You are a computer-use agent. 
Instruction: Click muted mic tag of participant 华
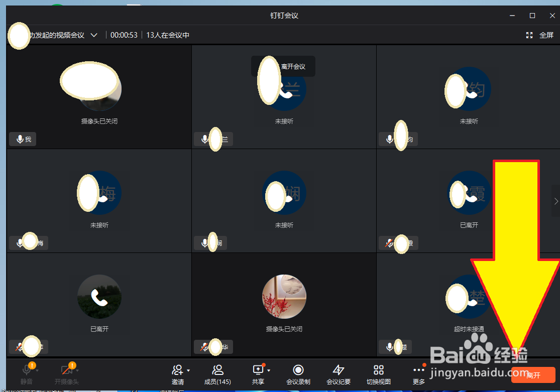(213, 347)
